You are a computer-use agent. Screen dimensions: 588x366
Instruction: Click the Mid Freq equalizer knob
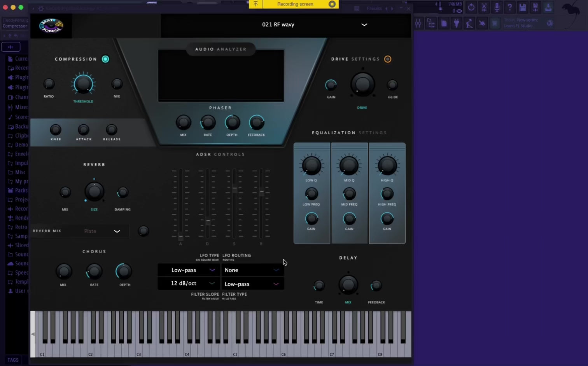click(349, 193)
